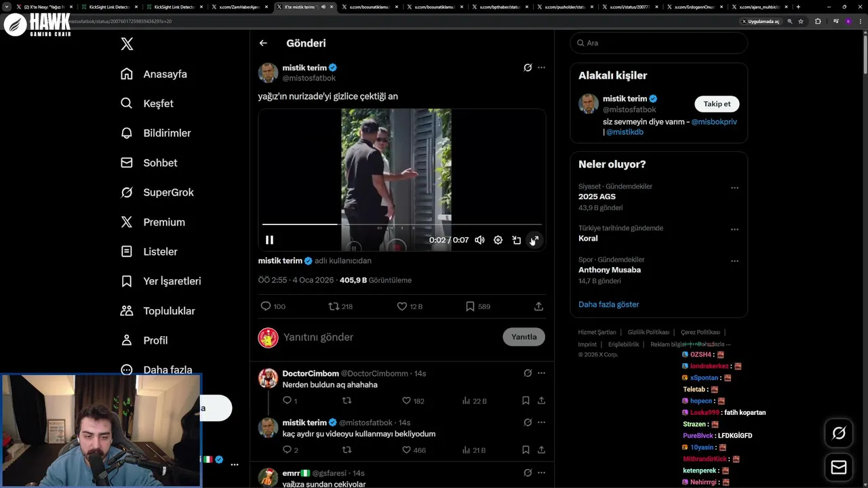This screenshot has width=868, height=488.
Task: Click the Yer İşaretleri bookmark icon
Action: (x=127, y=281)
